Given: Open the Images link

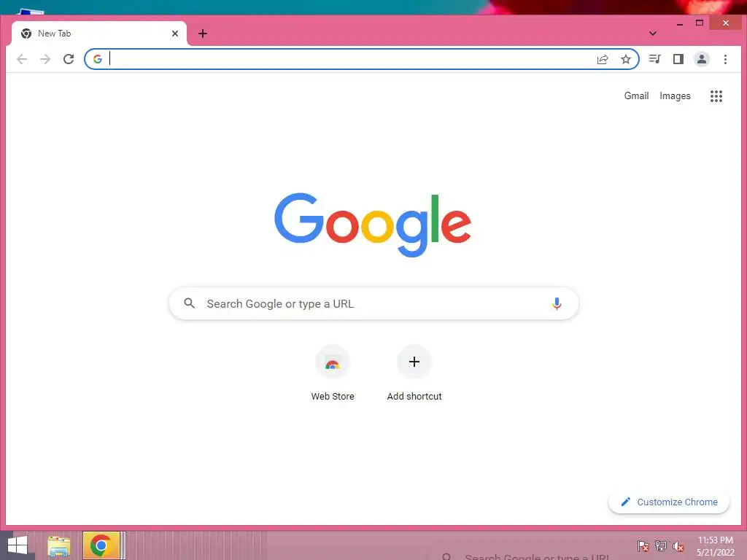Looking at the screenshot, I should (675, 96).
